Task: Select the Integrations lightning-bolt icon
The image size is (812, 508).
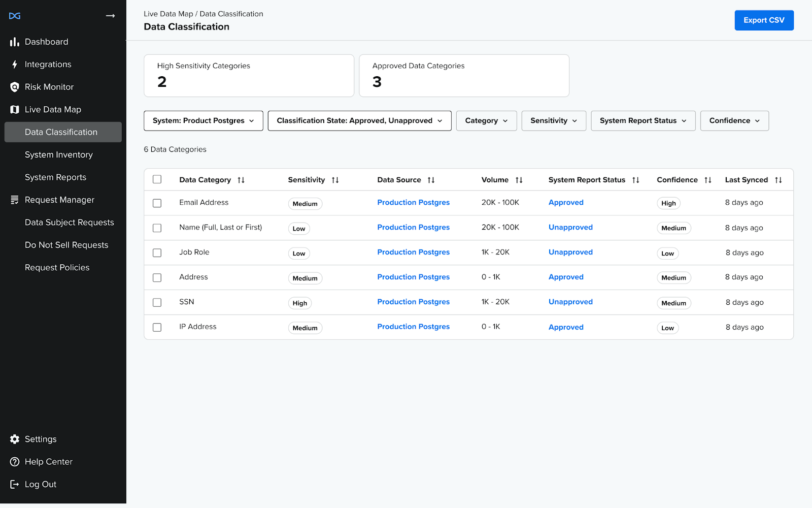Action: pos(15,64)
